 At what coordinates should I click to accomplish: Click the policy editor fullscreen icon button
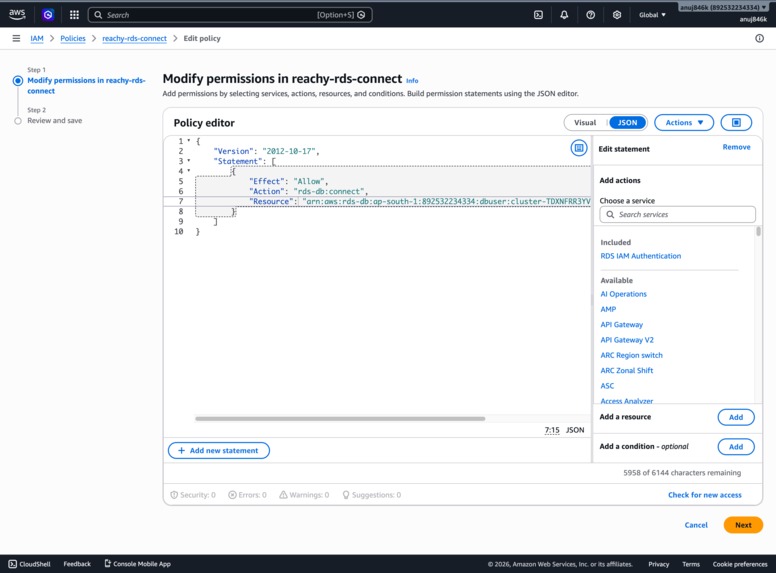[736, 122]
